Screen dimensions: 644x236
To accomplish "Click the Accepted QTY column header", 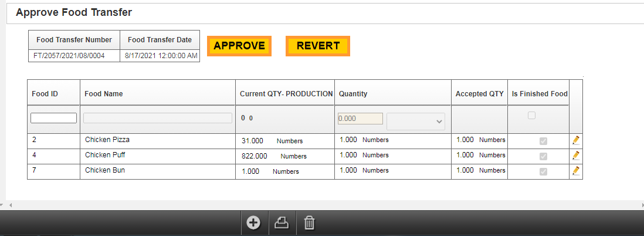I will point(479,94).
